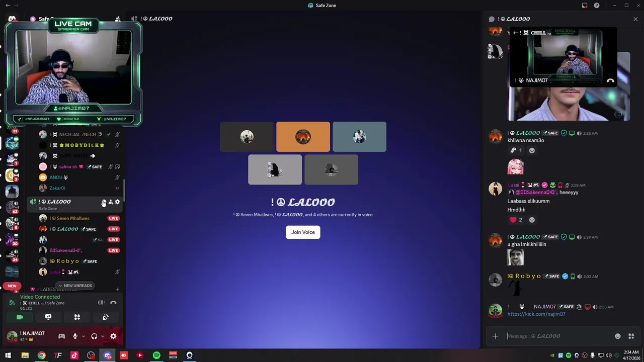Screen dimensions: 644x362
Task: Open the activities launcher icon
Action: pyautogui.click(x=77, y=317)
